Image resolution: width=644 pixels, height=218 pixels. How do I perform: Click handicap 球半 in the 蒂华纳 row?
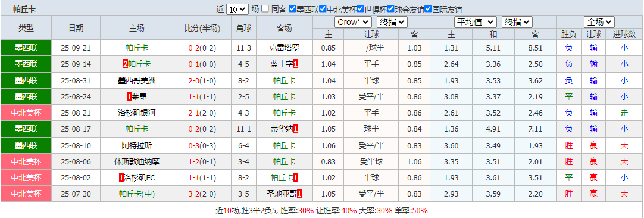371,129
